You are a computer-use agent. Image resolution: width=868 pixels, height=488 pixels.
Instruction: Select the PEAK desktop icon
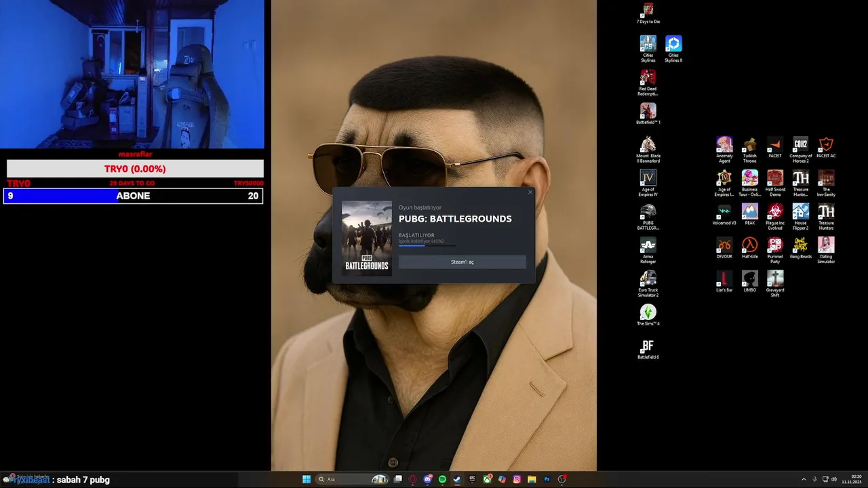click(749, 214)
